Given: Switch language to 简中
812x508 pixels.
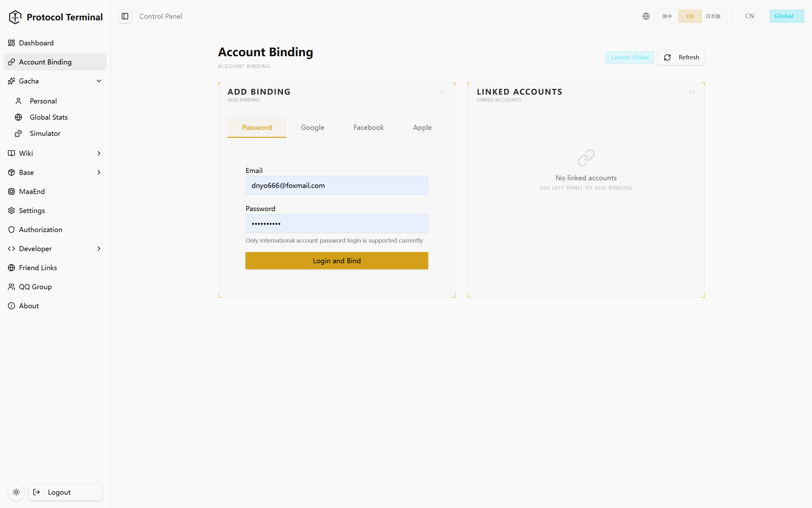Looking at the screenshot, I should pyautogui.click(x=667, y=16).
